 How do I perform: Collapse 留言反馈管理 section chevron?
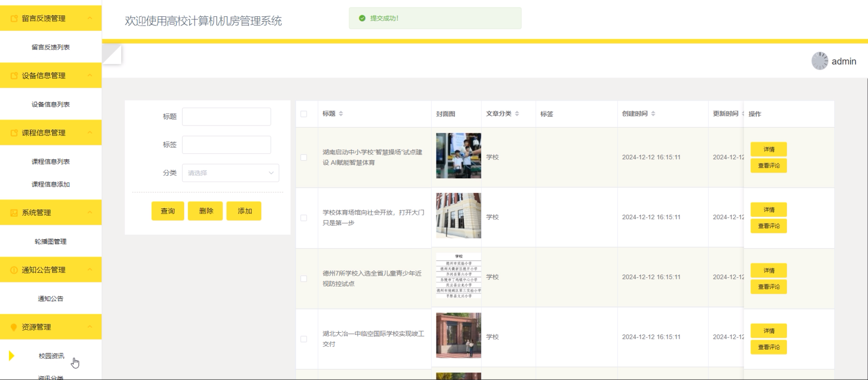click(x=90, y=18)
